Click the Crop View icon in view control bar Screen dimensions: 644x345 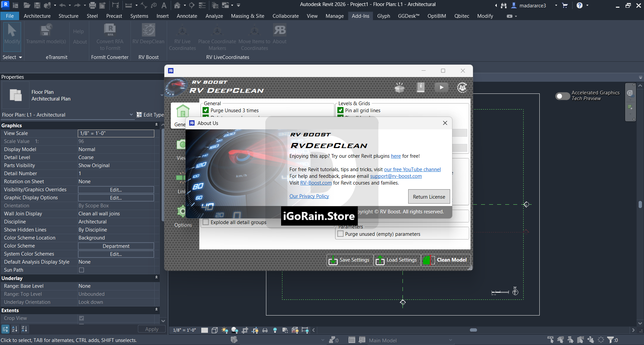[x=245, y=330]
